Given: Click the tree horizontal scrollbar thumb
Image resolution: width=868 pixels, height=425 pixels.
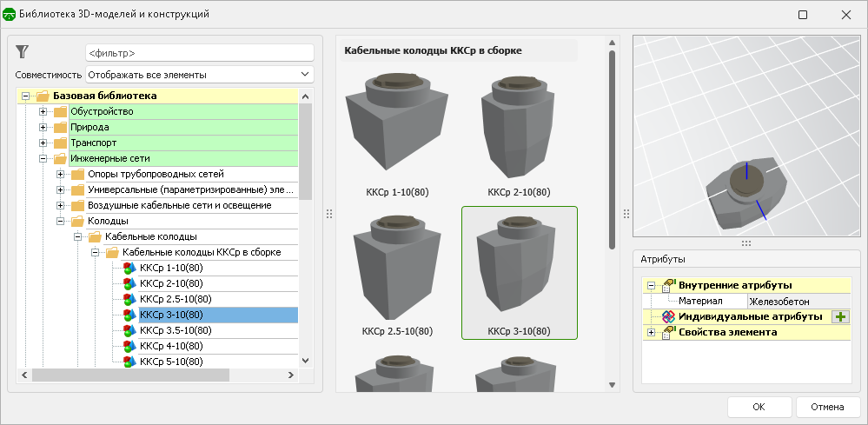Looking at the screenshot, I should 130,375.
